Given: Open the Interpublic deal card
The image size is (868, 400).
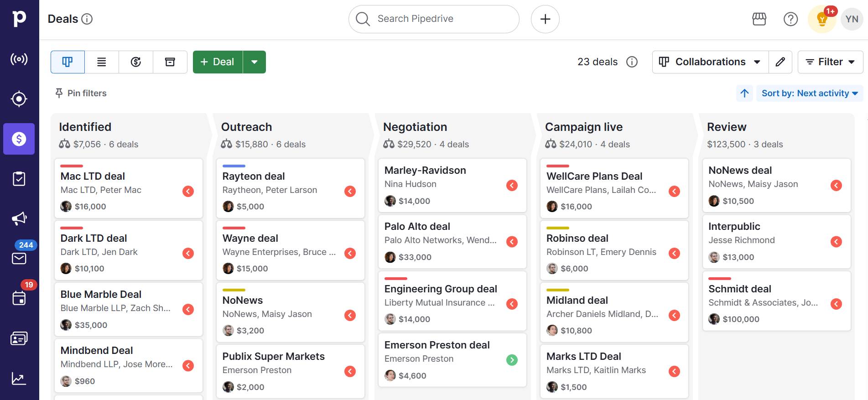Looking at the screenshot, I should click(777, 241).
